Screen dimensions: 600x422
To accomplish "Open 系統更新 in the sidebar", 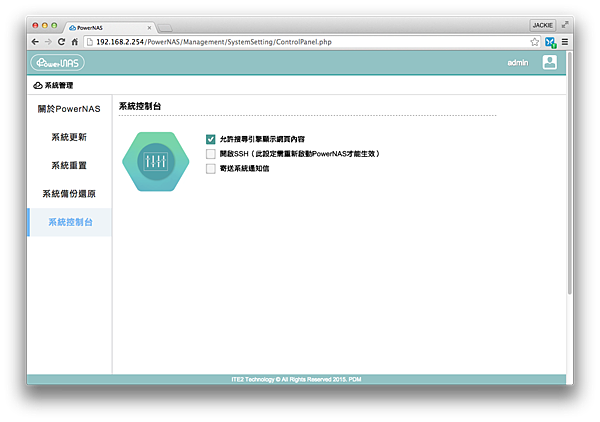I will click(x=69, y=137).
